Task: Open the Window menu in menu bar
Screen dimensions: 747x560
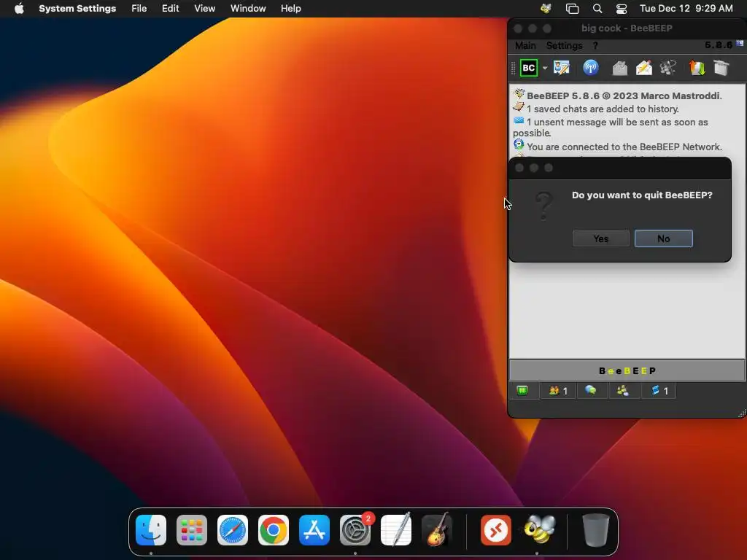Action: pos(248,8)
